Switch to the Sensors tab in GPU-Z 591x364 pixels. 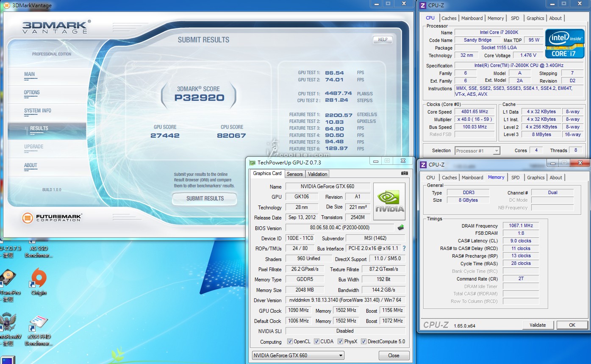(x=294, y=174)
